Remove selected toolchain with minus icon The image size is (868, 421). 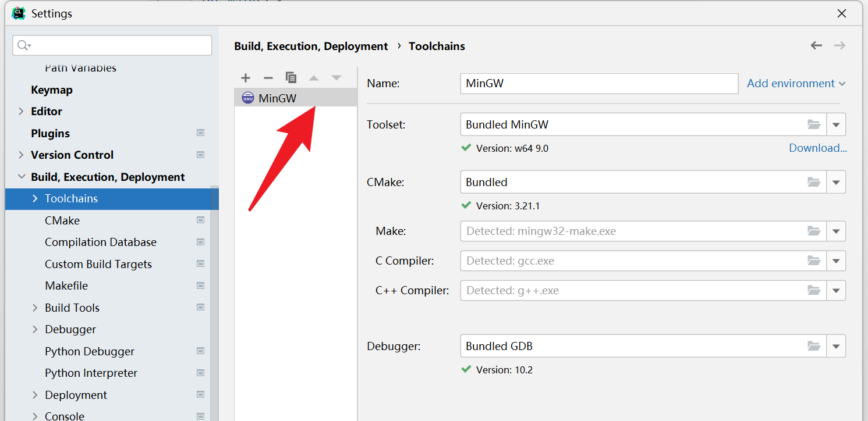tap(268, 78)
